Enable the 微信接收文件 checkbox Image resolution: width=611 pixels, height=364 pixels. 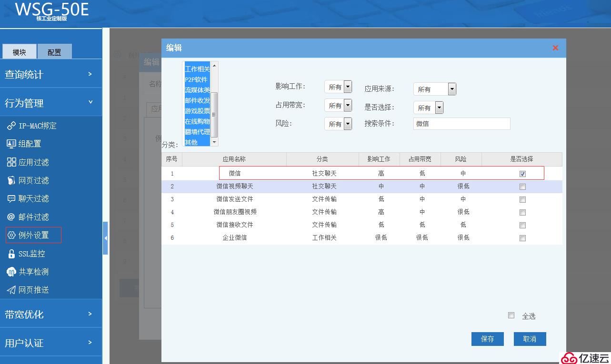point(522,225)
